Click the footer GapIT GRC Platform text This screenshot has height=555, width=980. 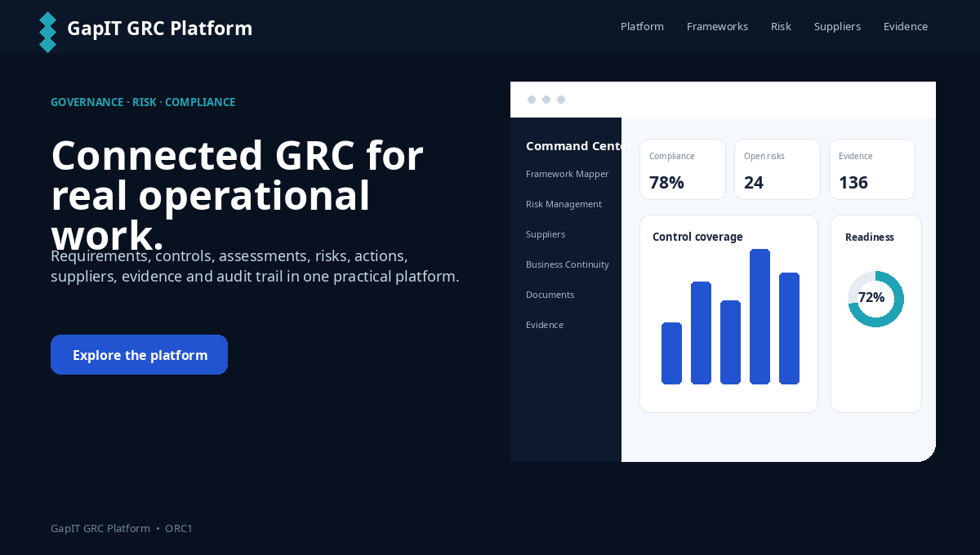100,528
